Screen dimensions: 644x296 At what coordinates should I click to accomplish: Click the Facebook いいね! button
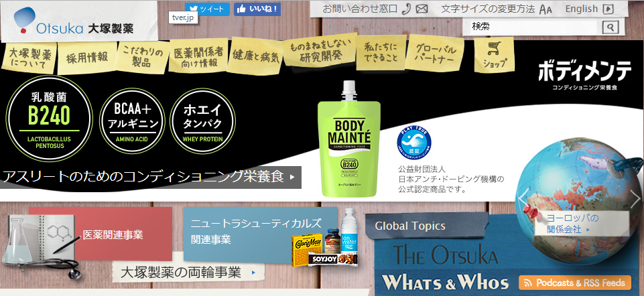[257, 9]
